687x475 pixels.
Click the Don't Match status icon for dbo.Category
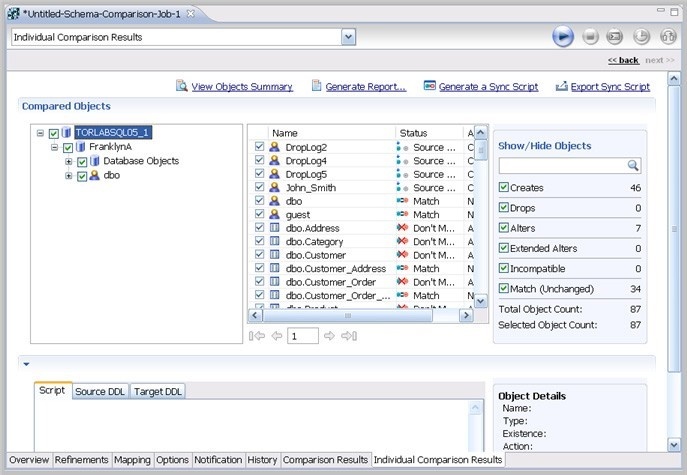pos(402,241)
